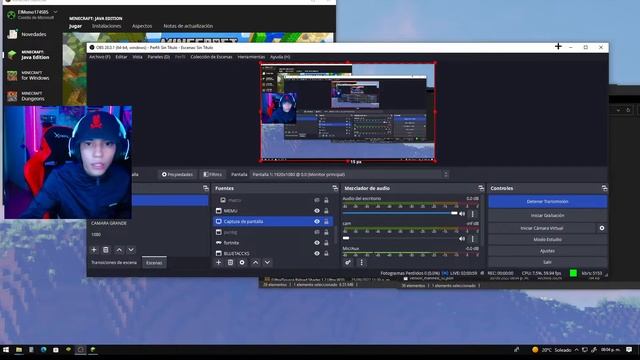Open the Vista menu
Image resolution: width=640 pixels, height=360 pixels.
coord(138,57)
